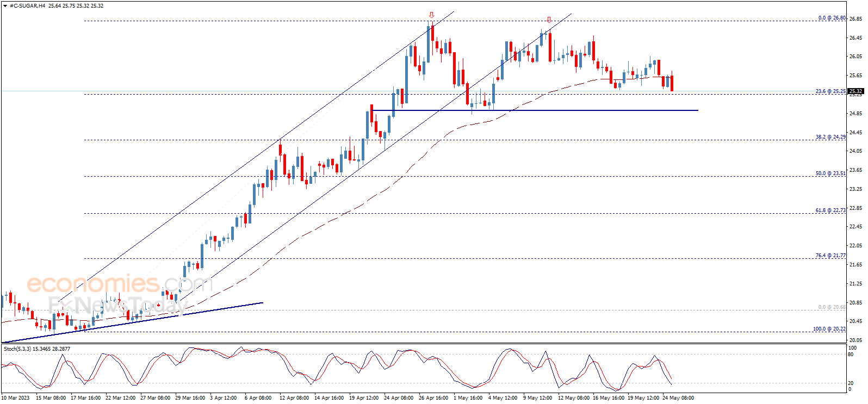The height and width of the screenshot is (404, 868).
Task: Select the red down arrow at the 26 Apr peak
Action: 431,15
